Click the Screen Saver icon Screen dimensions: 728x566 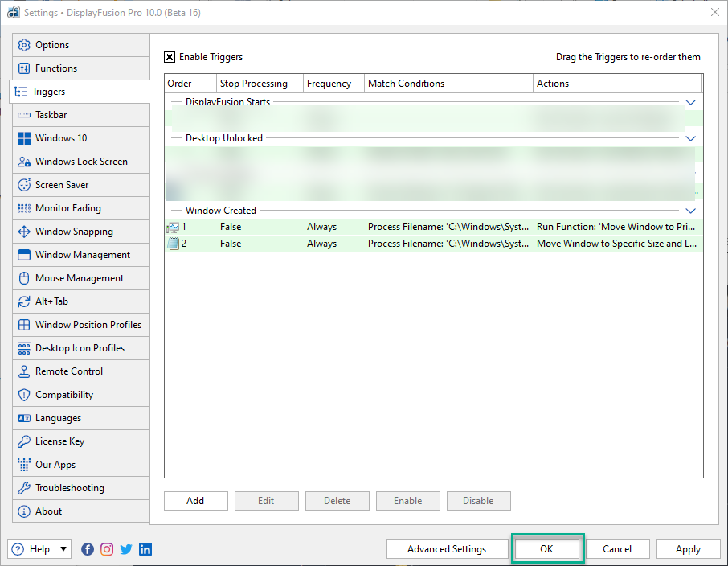(23, 185)
